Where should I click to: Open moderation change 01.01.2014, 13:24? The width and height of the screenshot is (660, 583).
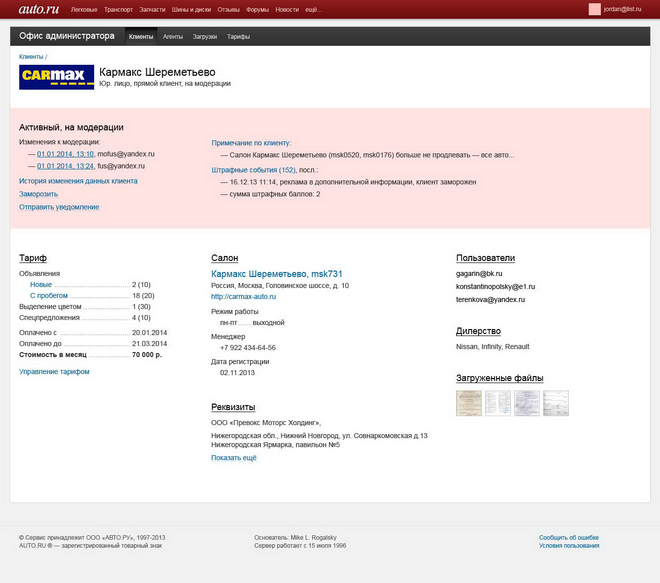[x=65, y=166]
